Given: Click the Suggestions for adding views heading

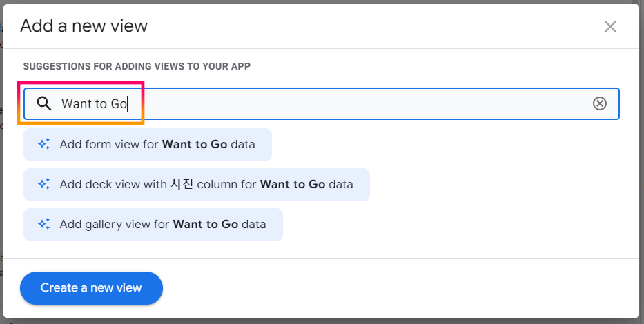Looking at the screenshot, I should coord(137,67).
